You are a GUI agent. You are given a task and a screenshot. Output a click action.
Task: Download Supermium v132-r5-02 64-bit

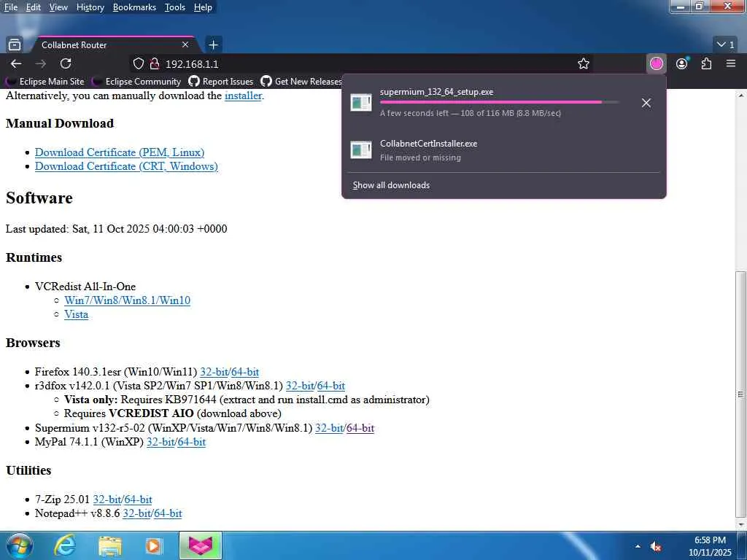click(360, 428)
